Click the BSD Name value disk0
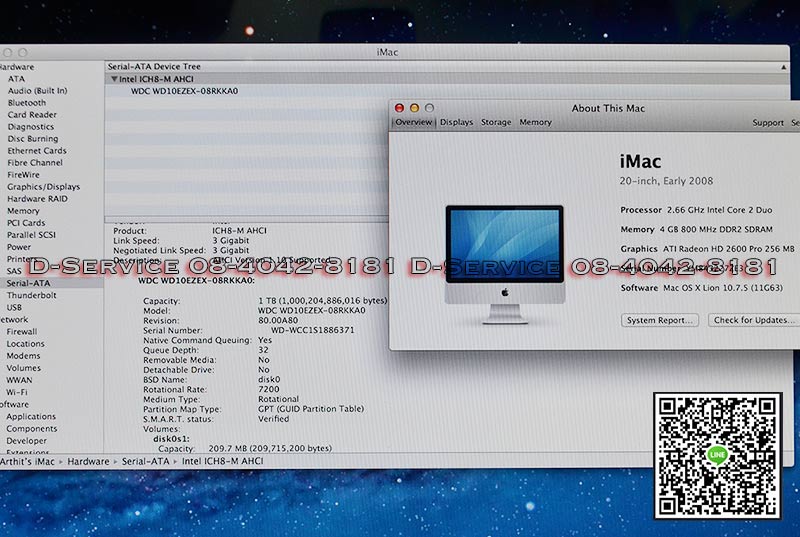Screen dimensions: 800x537 (269, 380)
